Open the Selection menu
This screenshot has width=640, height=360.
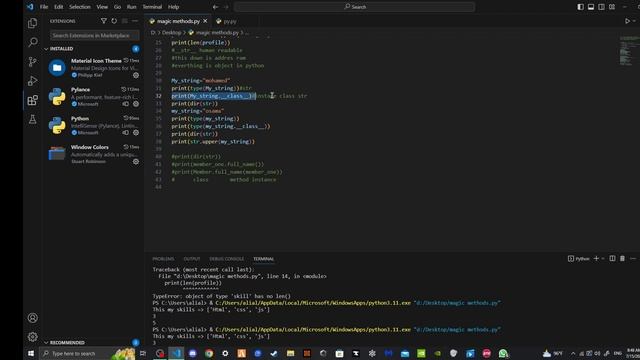pyautogui.click(x=80, y=7)
